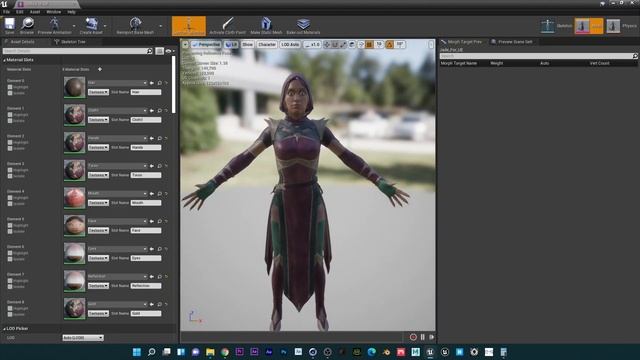Image resolution: width=640 pixels, height=360 pixels.
Task: Open the LOD Auto picker dropdown
Action: 83,338
